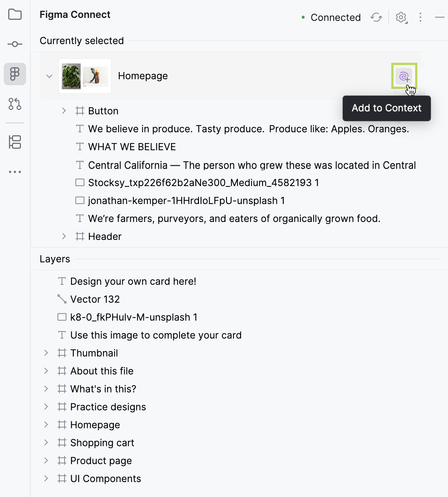This screenshot has width=448, height=497.
Task: Click the refresh sync icon
Action: pyautogui.click(x=376, y=17)
